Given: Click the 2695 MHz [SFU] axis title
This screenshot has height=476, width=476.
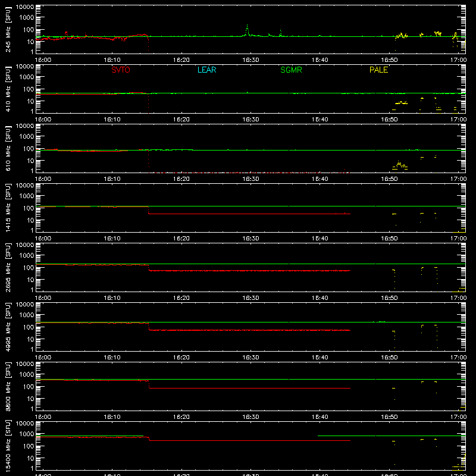Looking at the screenshot, I should [x=8, y=267].
